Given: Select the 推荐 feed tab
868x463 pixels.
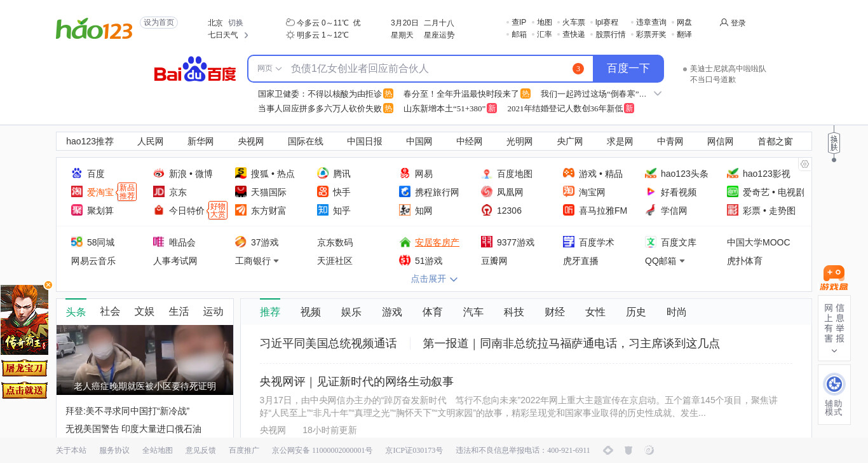Looking at the screenshot, I should [x=270, y=312].
